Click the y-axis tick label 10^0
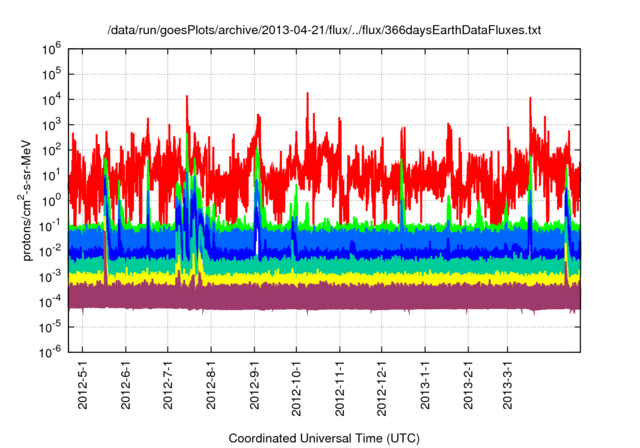The width and height of the screenshot is (640, 448). (51, 201)
